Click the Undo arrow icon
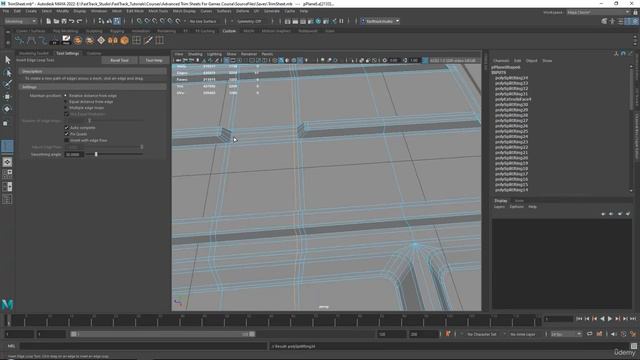The height and width of the screenshot is (360, 640). point(72,21)
